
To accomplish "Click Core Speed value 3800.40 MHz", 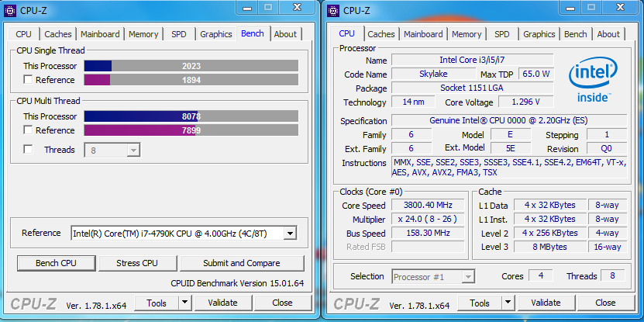I will point(428,205).
